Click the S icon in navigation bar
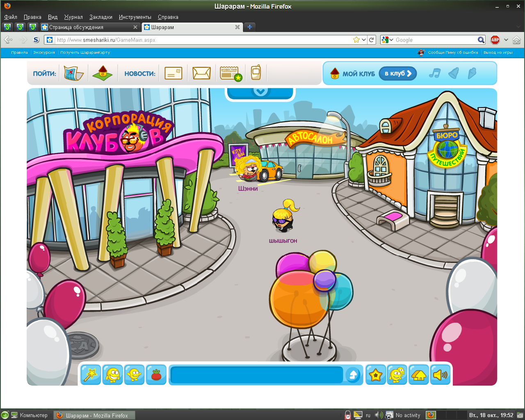The height and width of the screenshot is (420, 525). [x=36, y=40]
